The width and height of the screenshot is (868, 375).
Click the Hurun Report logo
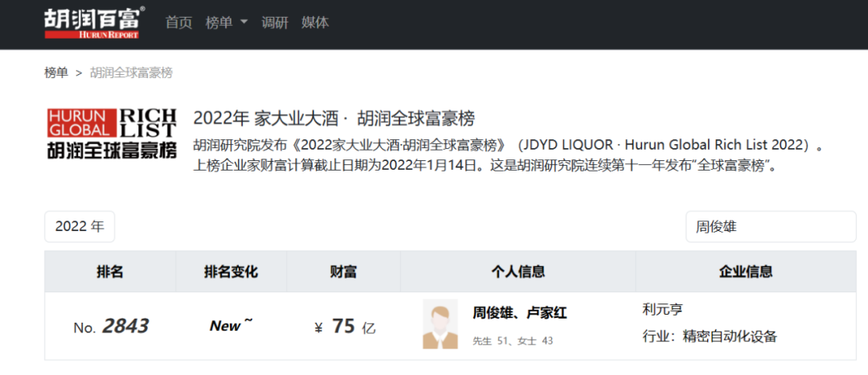[x=95, y=23]
